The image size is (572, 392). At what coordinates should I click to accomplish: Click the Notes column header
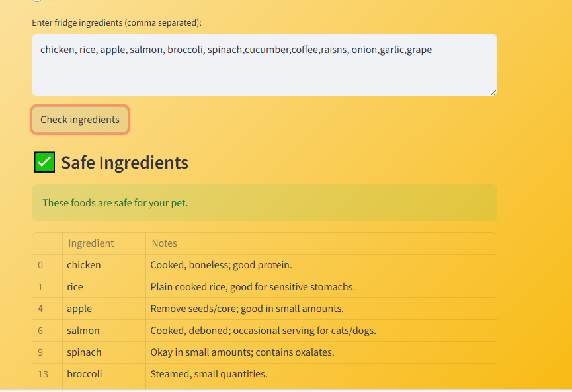point(164,243)
